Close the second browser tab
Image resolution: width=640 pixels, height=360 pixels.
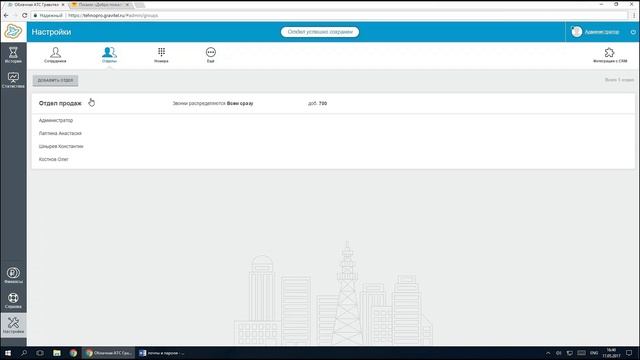[x=127, y=4]
